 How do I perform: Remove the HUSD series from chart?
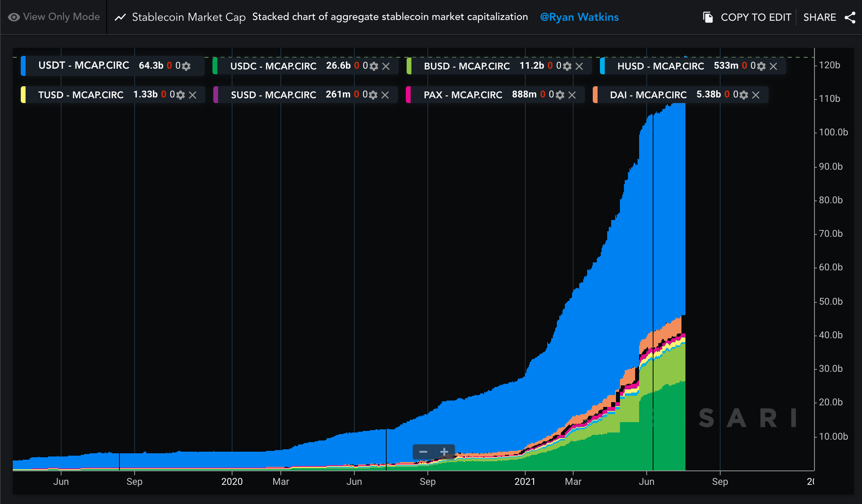pyautogui.click(x=773, y=66)
